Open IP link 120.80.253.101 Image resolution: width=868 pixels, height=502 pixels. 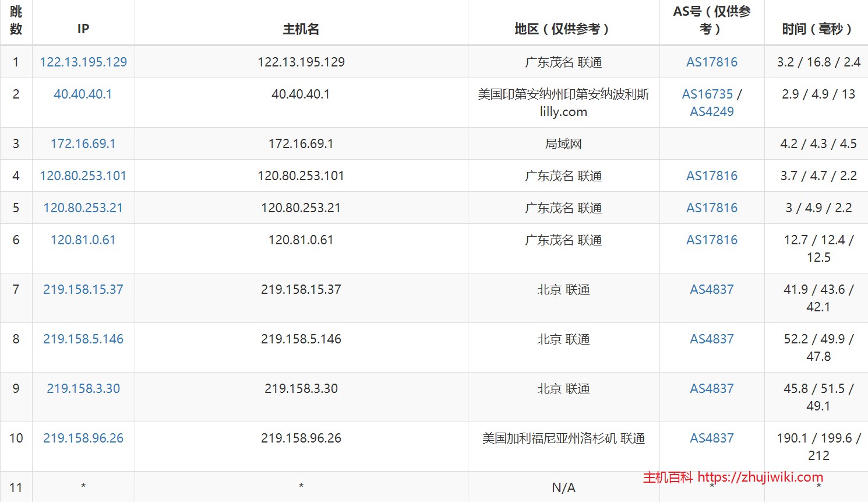tap(83, 175)
